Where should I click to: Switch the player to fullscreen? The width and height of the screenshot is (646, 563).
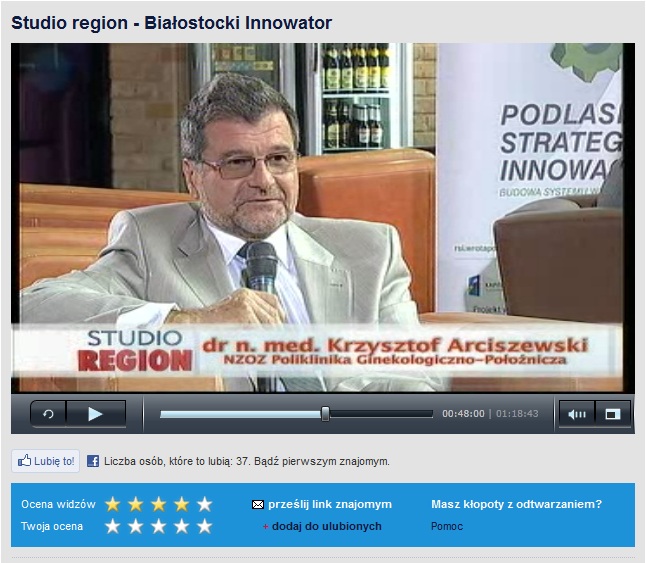(x=612, y=414)
